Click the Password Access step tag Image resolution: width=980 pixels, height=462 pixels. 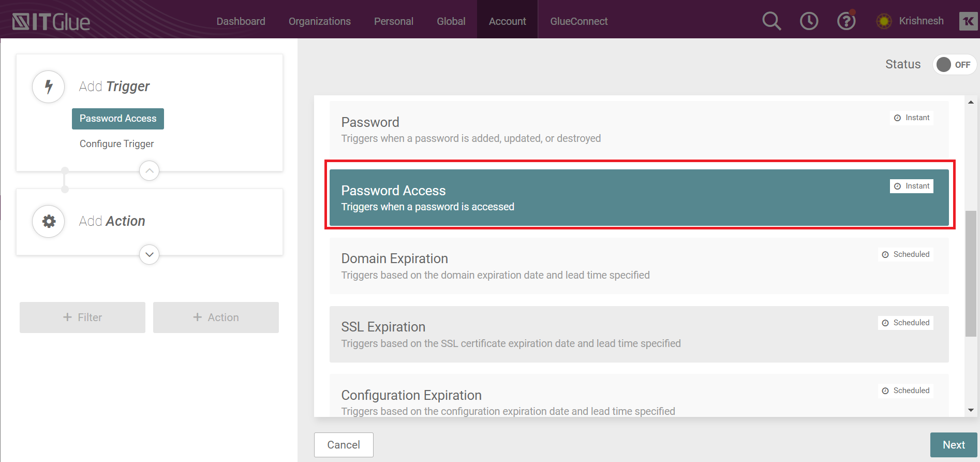pos(118,119)
